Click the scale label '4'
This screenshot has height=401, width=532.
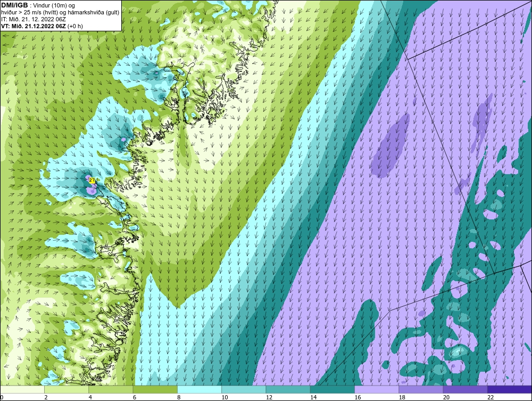[90, 397]
